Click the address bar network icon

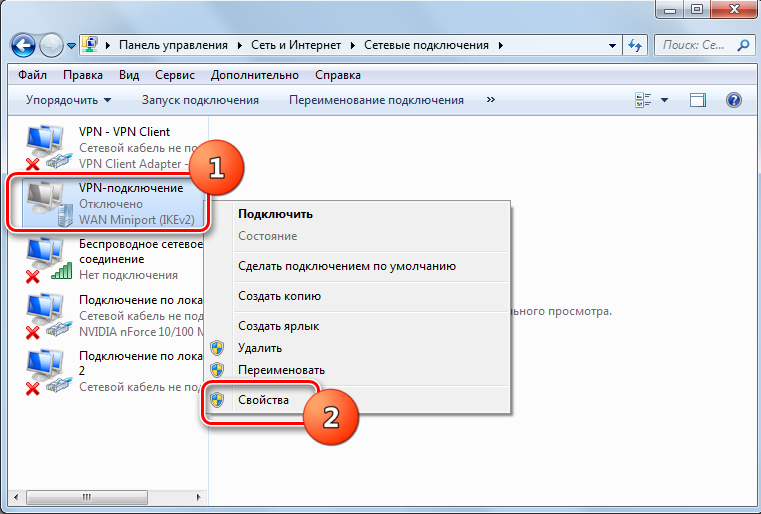click(x=90, y=45)
